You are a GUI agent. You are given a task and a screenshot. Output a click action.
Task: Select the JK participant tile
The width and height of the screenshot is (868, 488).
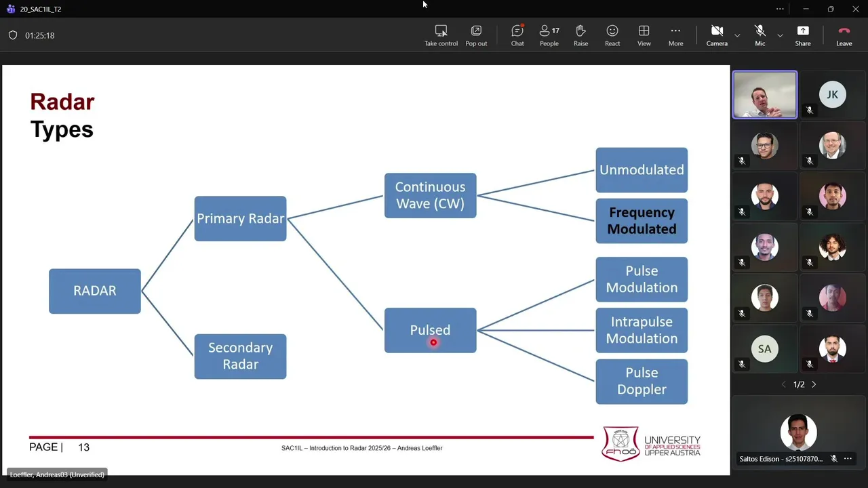point(833,95)
